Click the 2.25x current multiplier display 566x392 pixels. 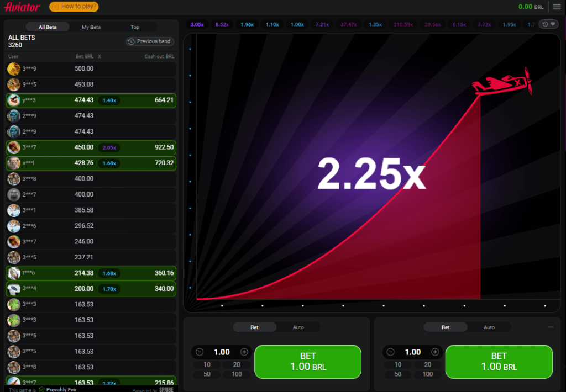click(x=371, y=173)
